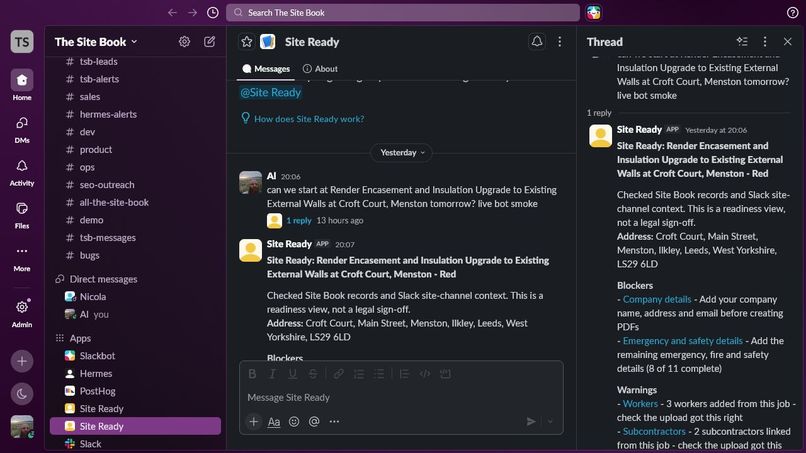Open the history clock icon
Screen dimensions: 806x453
coord(213,12)
